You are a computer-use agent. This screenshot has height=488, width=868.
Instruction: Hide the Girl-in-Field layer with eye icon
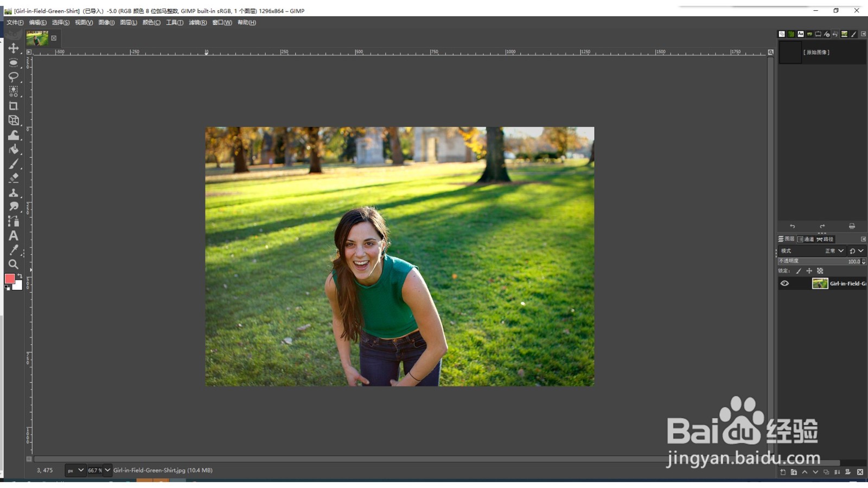point(784,284)
